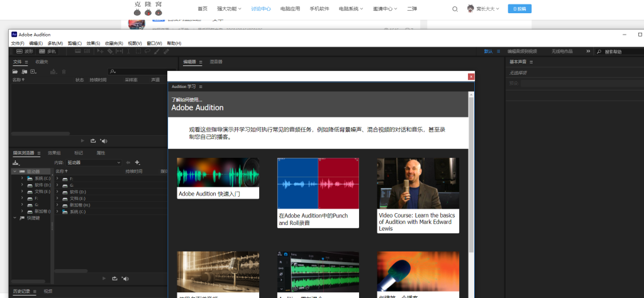Expand 新加卷 (H:) row in content list
This screenshot has height=298, width=644.
[57, 205]
